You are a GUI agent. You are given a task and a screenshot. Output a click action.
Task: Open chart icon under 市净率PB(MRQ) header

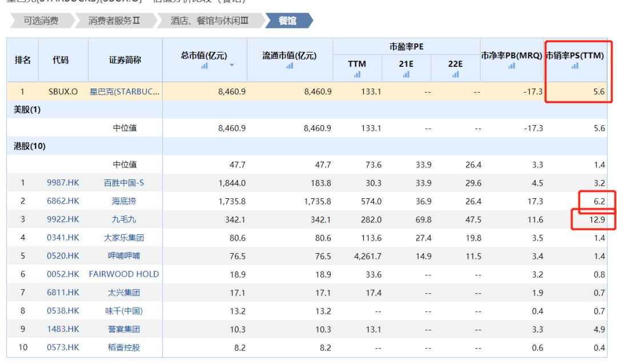[x=511, y=66]
